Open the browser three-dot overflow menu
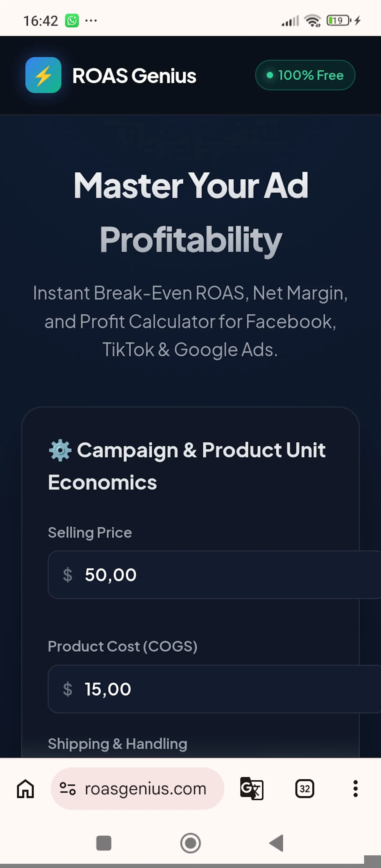Viewport: 381px width, 868px height. 355,789
